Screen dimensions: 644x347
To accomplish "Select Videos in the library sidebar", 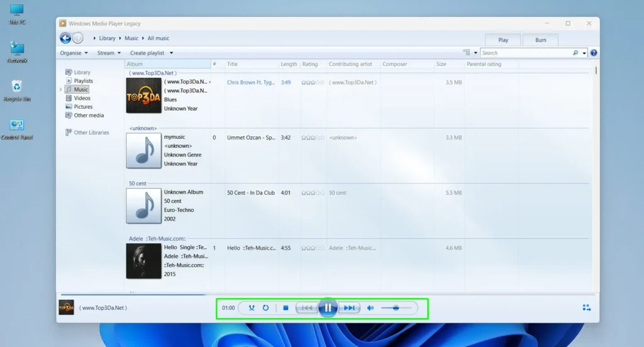I will (x=82, y=98).
